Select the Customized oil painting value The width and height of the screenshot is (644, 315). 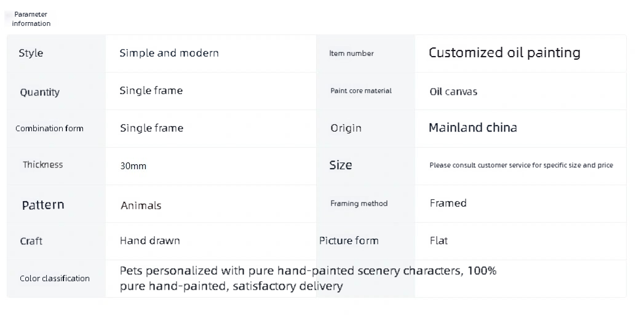tap(504, 52)
